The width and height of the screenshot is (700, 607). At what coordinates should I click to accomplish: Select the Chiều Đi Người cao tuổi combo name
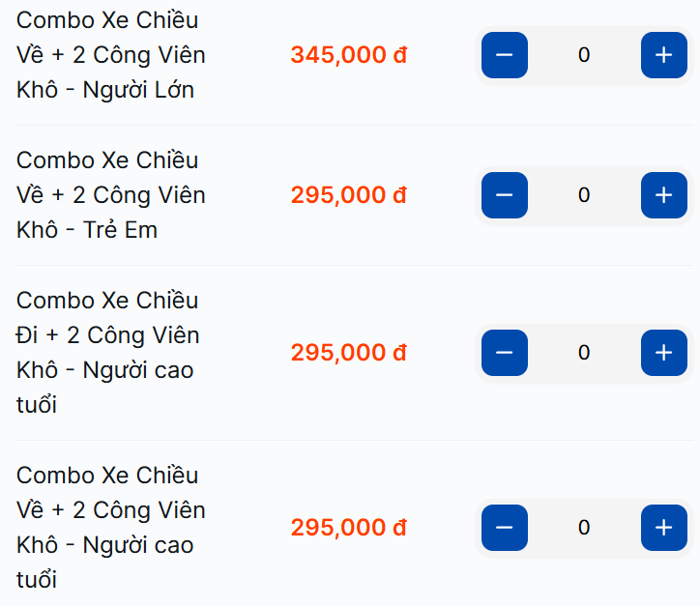tap(107, 353)
